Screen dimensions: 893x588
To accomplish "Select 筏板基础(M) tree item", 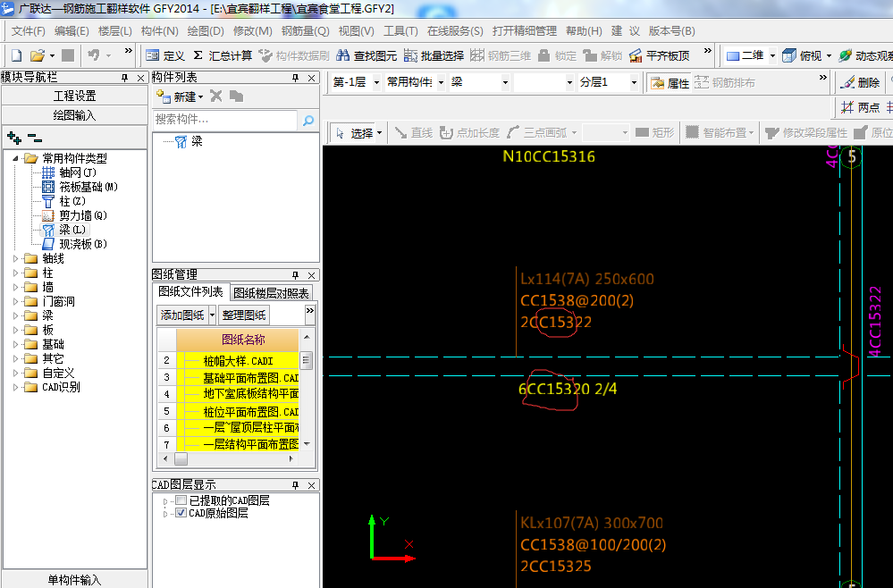I will coord(88,187).
